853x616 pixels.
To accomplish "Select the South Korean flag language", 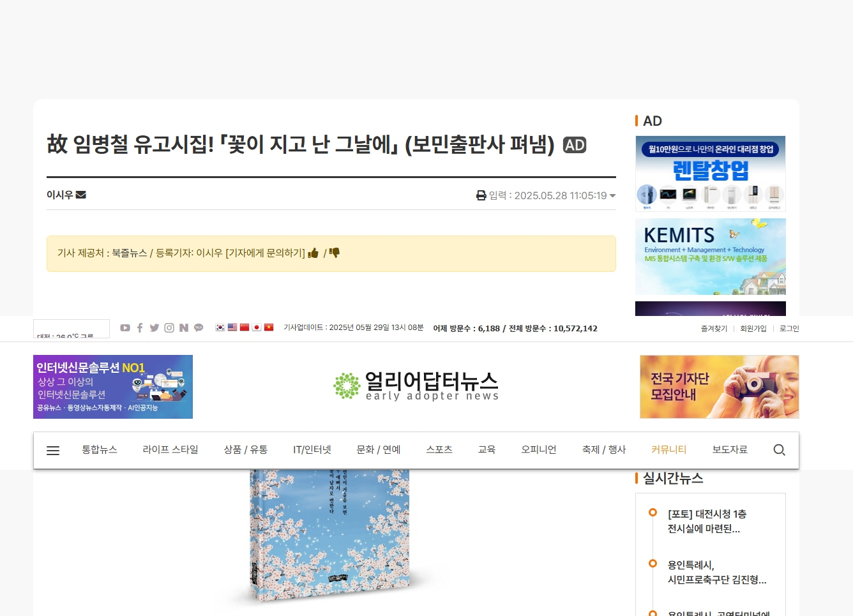I will (x=220, y=327).
